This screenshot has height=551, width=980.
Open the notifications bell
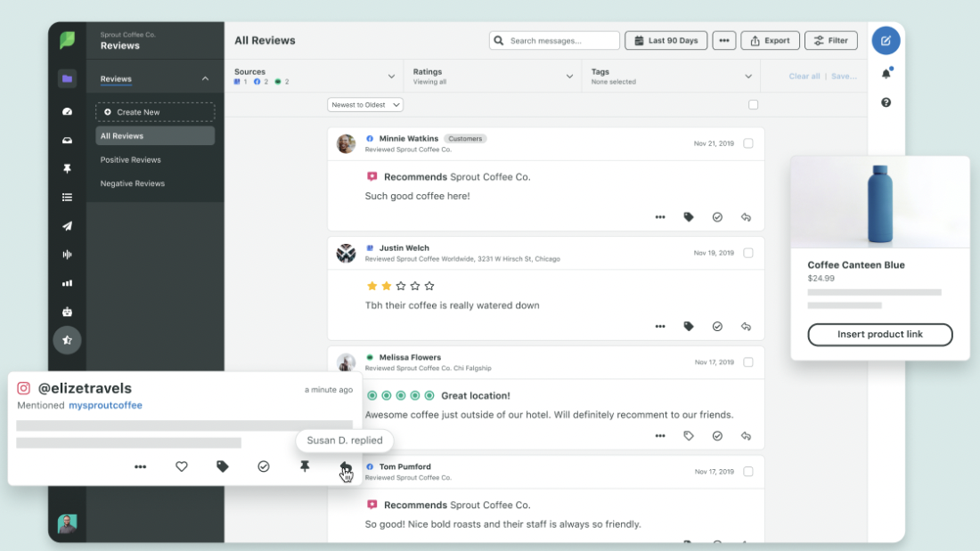(x=886, y=74)
